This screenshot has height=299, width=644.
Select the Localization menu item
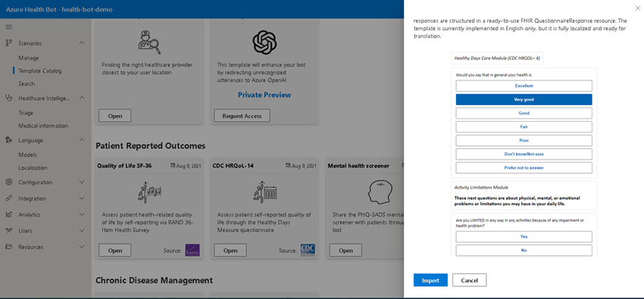pyautogui.click(x=33, y=168)
